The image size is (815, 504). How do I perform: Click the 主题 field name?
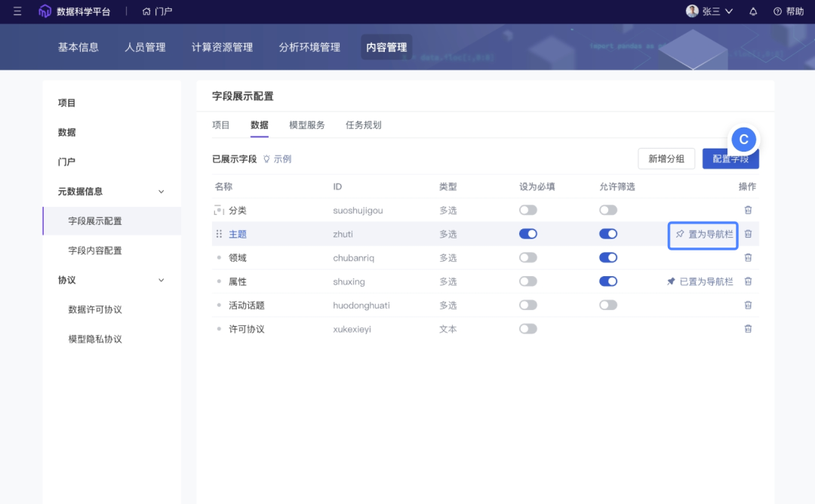[238, 235]
